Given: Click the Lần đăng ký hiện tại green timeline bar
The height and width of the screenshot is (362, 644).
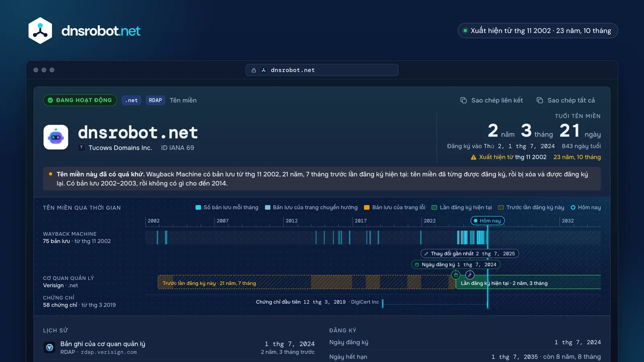Looking at the screenshot, I should tap(528, 282).
